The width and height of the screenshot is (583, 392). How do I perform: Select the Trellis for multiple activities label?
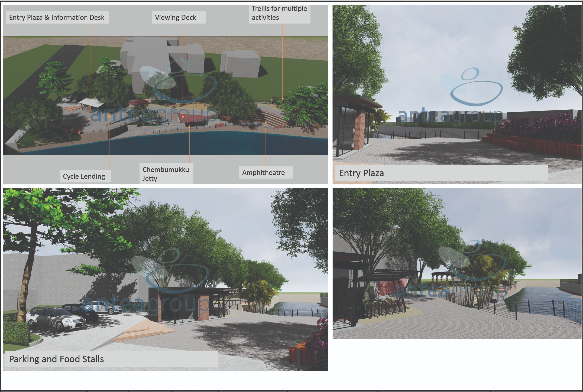pyautogui.click(x=279, y=13)
